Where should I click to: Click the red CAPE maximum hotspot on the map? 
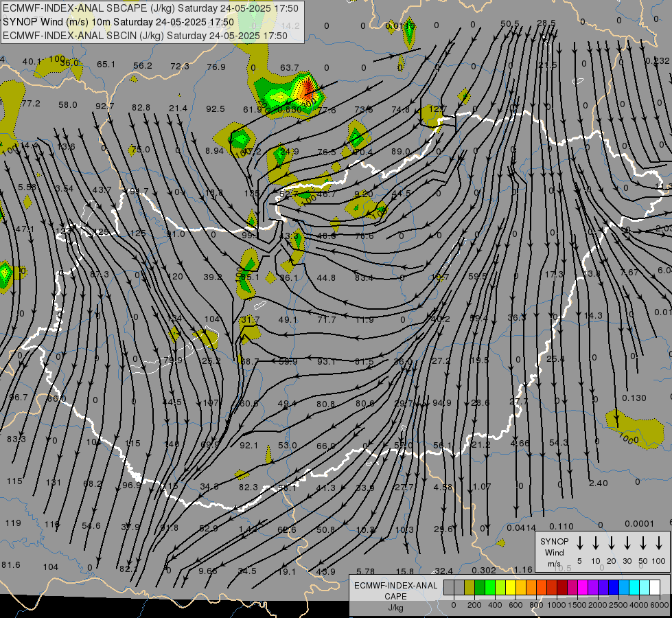tap(308, 89)
